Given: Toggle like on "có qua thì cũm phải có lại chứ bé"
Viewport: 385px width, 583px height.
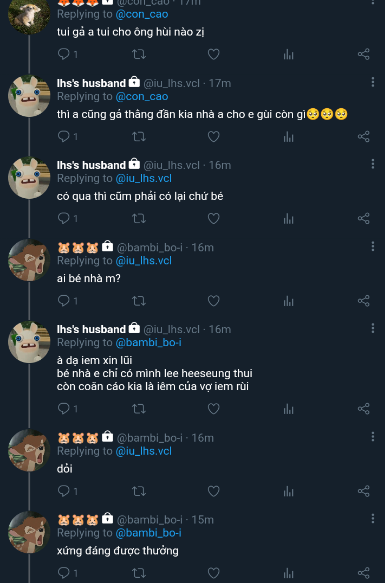Looking at the screenshot, I should pyautogui.click(x=214, y=218).
